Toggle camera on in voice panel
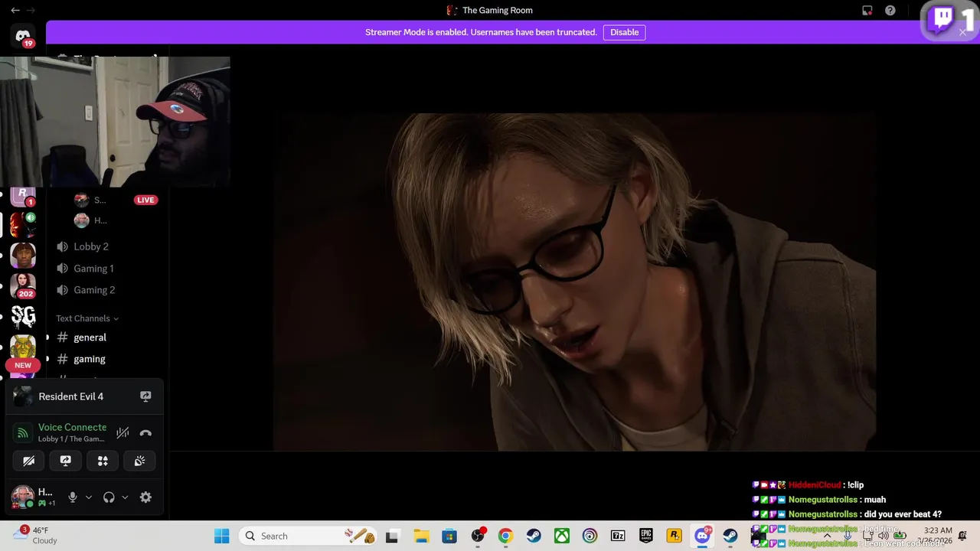 (28, 461)
